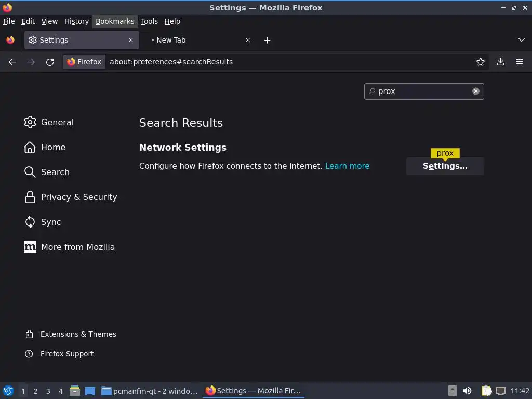The height and width of the screenshot is (399, 532).
Task: Switch to the pcmanfm-qt taskbar entry
Action: click(x=150, y=391)
